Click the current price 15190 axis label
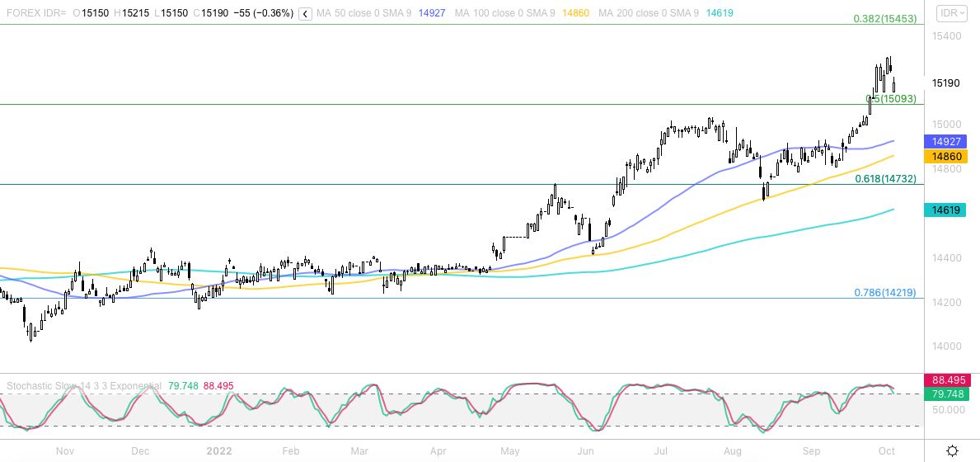Image resolution: width=980 pixels, height=462 pixels. (x=945, y=83)
